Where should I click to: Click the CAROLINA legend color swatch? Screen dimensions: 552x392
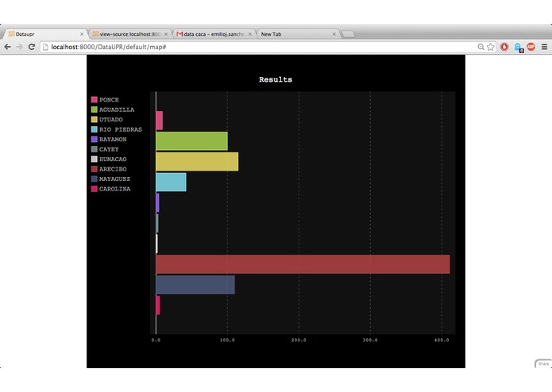pyautogui.click(x=94, y=189)
